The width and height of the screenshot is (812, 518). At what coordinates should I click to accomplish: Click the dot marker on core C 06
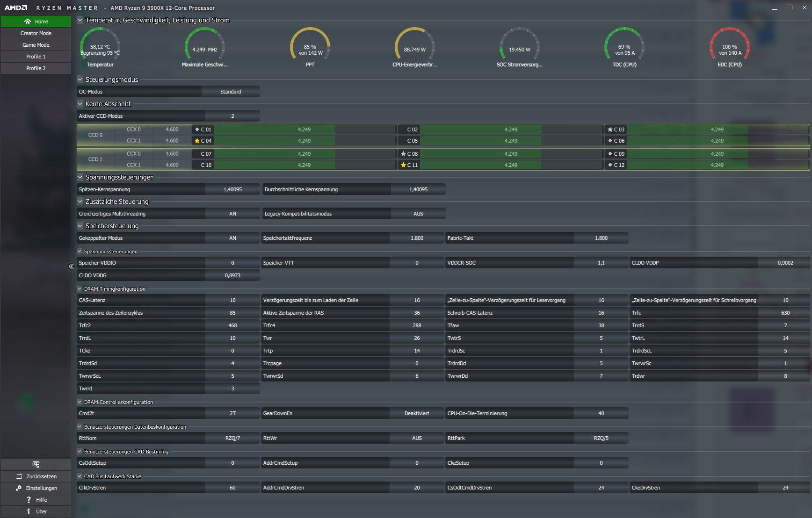tap(610, 141)
